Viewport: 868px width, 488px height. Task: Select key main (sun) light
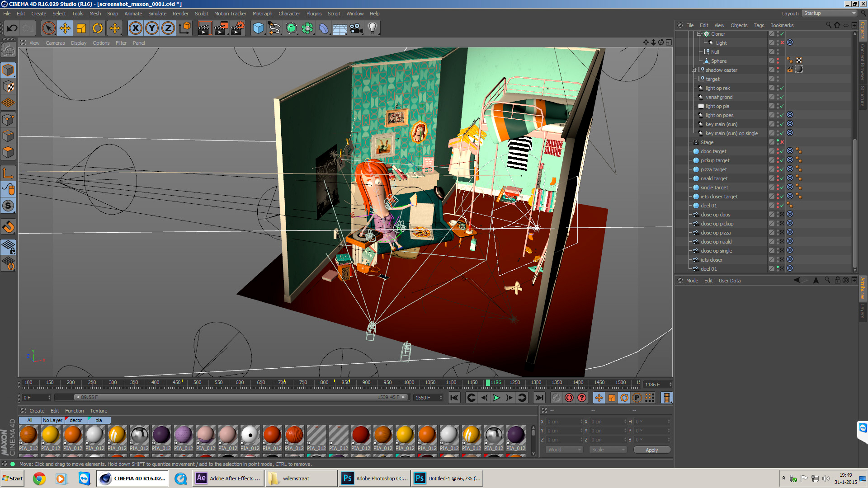721,124
